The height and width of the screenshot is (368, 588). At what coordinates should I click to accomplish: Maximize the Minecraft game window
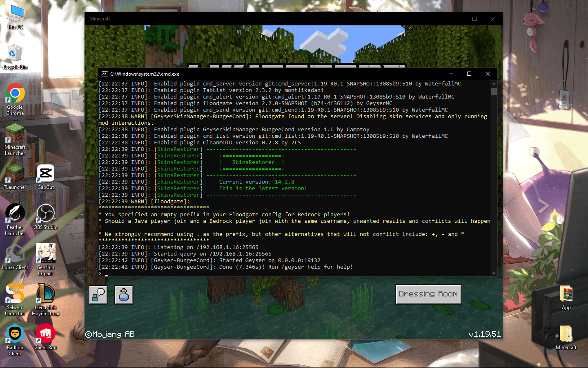click(x=474, y=19)
